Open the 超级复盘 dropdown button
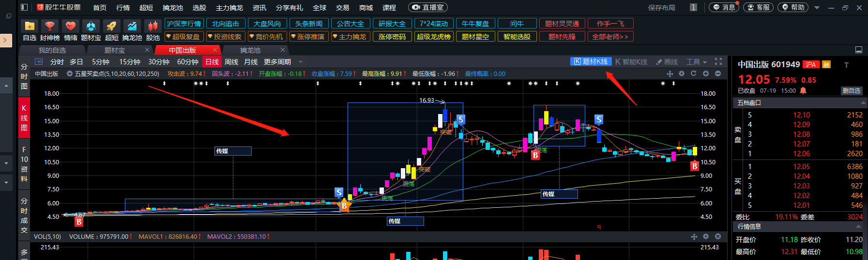The width and height of the screenshot is (868, 260). coord(183,36)
